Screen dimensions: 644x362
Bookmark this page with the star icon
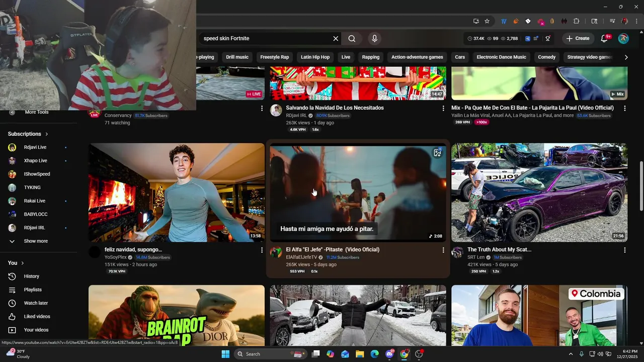[x=487, y=21]
